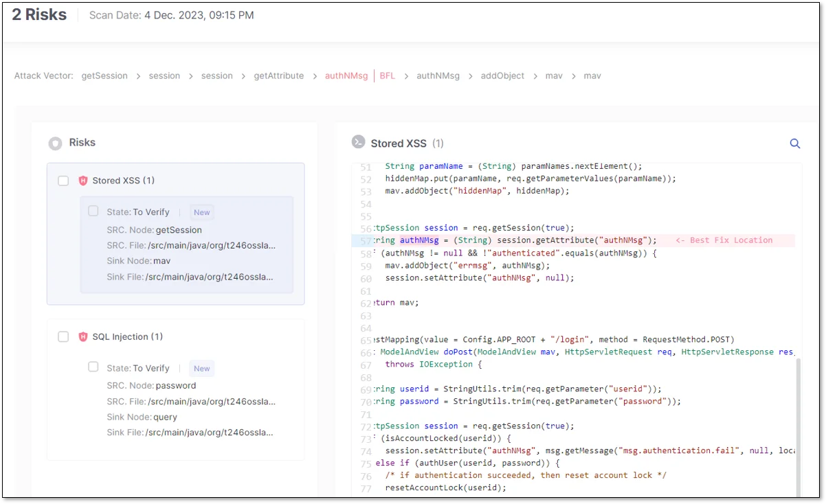Click the New badge on the SQL Injection risk
This screenshot has height=504, width=826.
pos(201,368)
